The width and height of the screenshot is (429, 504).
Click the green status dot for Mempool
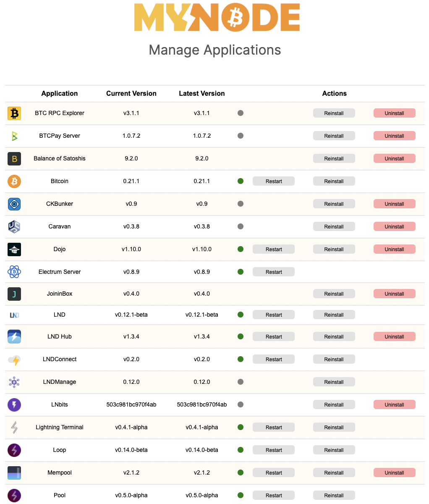(x=241, y=472)
